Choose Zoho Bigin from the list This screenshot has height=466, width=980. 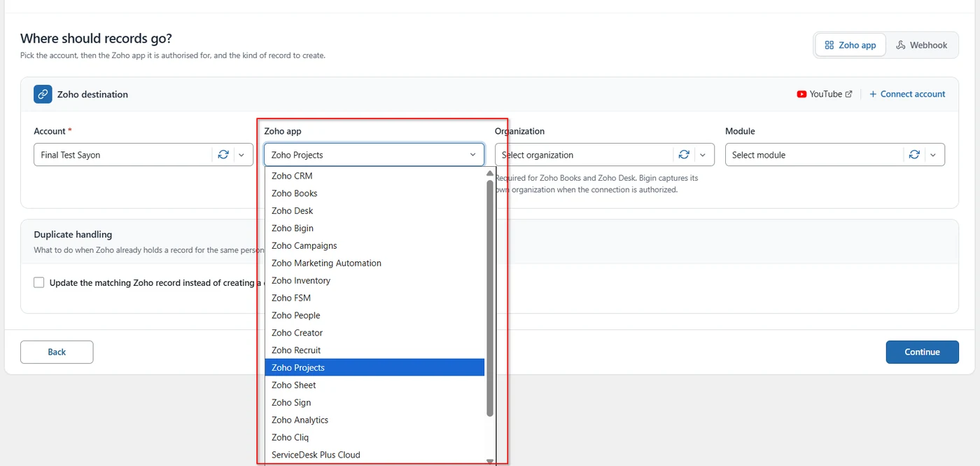[x=374, y=228]
